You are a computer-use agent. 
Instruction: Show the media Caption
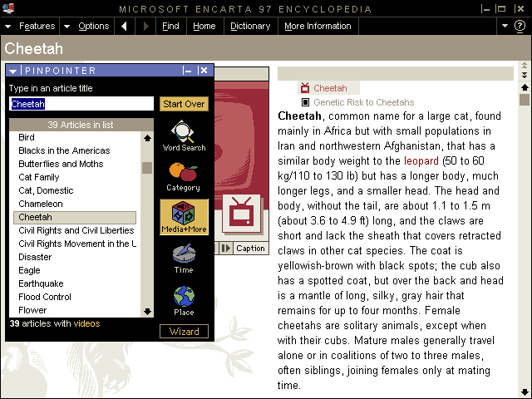250,248
